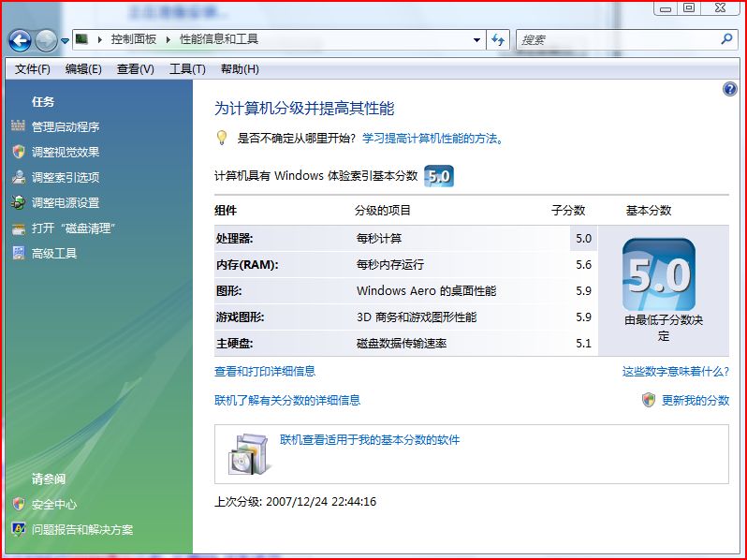Open the 工具(T) menu
The height and width of the screenshot is (560, 747).
coord(187,69)
